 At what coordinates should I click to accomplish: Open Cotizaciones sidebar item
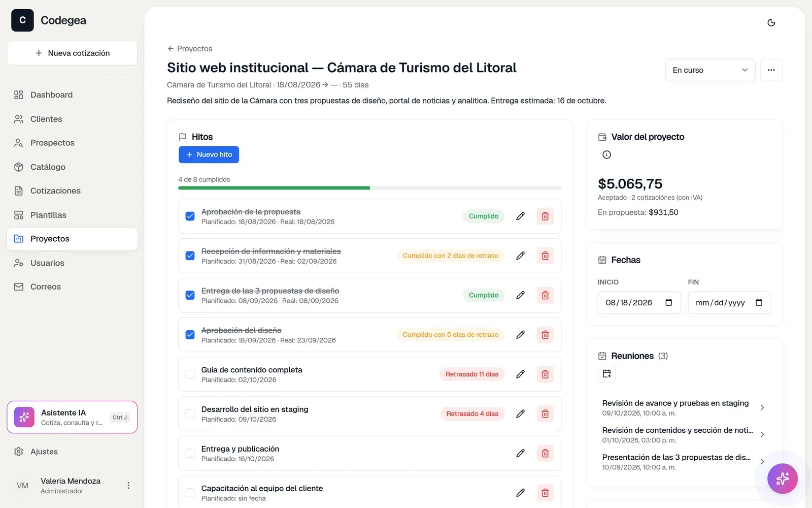[x=72, y=191]
